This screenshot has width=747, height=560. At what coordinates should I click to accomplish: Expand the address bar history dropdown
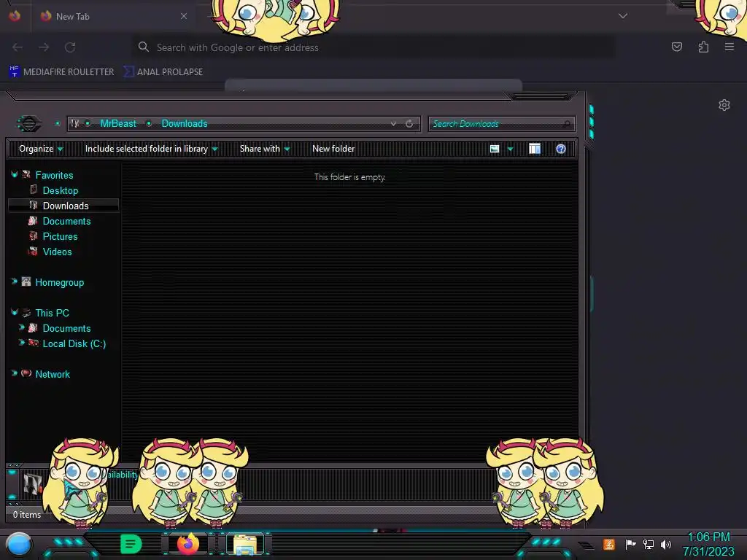393,124
